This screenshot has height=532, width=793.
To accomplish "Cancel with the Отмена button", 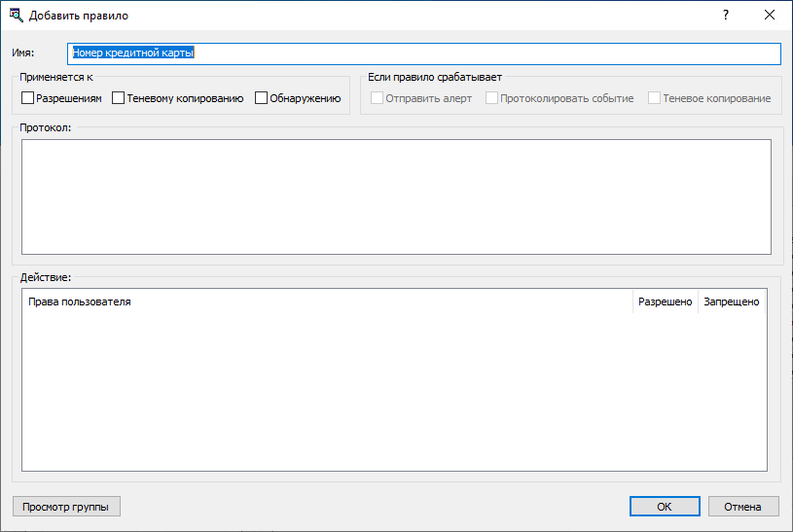I will (x=743, y=507).
